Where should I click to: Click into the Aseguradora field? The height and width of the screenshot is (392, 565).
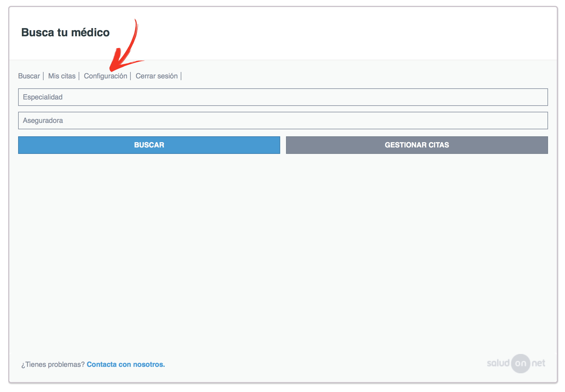pyautogui.click(x=283, y=121)
